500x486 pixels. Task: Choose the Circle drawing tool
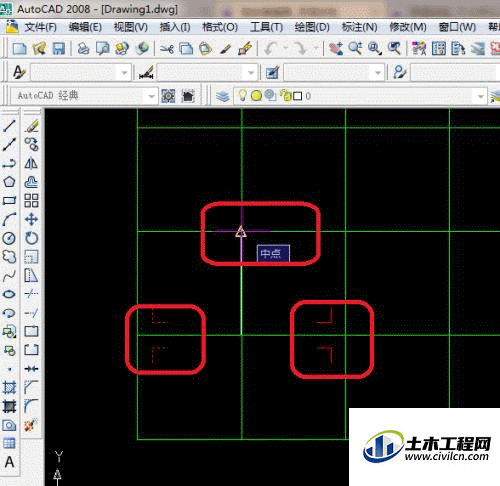pos(9,238)
